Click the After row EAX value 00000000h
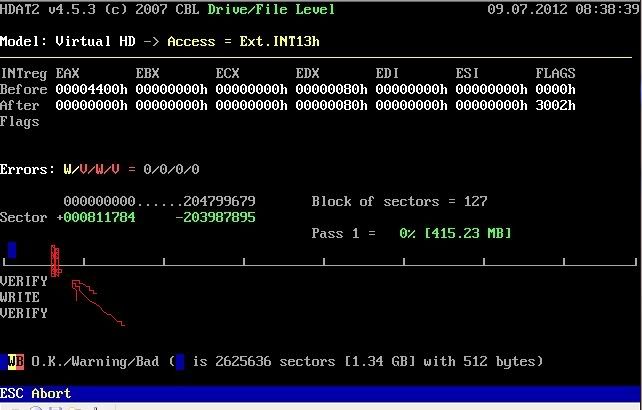642x410 pixels. [x=91, y=105]
